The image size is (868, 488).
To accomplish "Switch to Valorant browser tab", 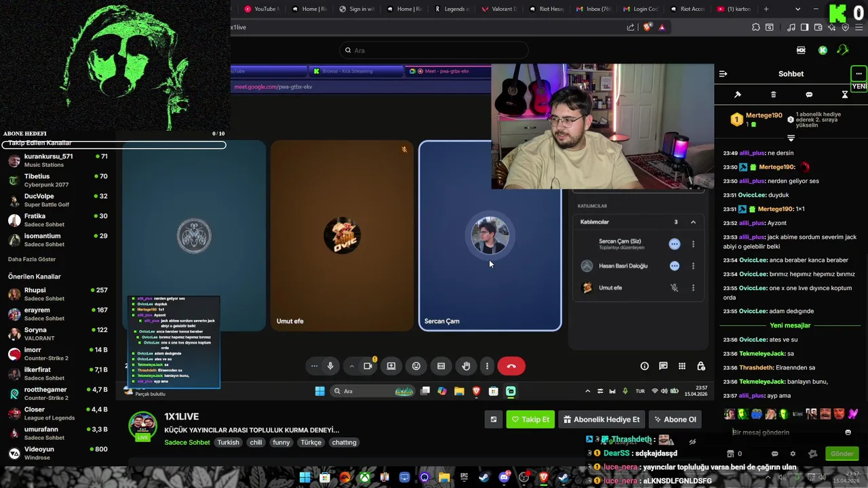I will click(x=498, y=9).
